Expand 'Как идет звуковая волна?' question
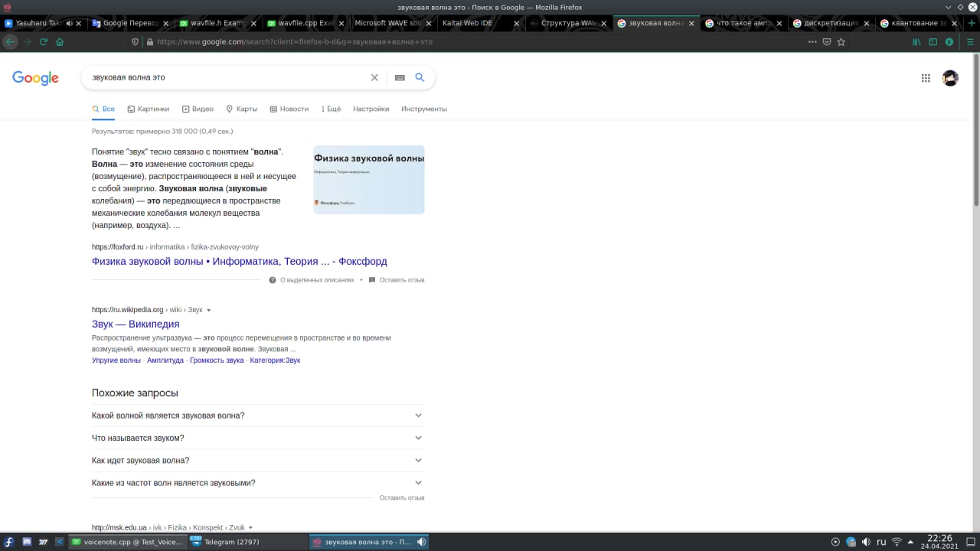Viewport: 980px width, 551px height. coord(258,461)
